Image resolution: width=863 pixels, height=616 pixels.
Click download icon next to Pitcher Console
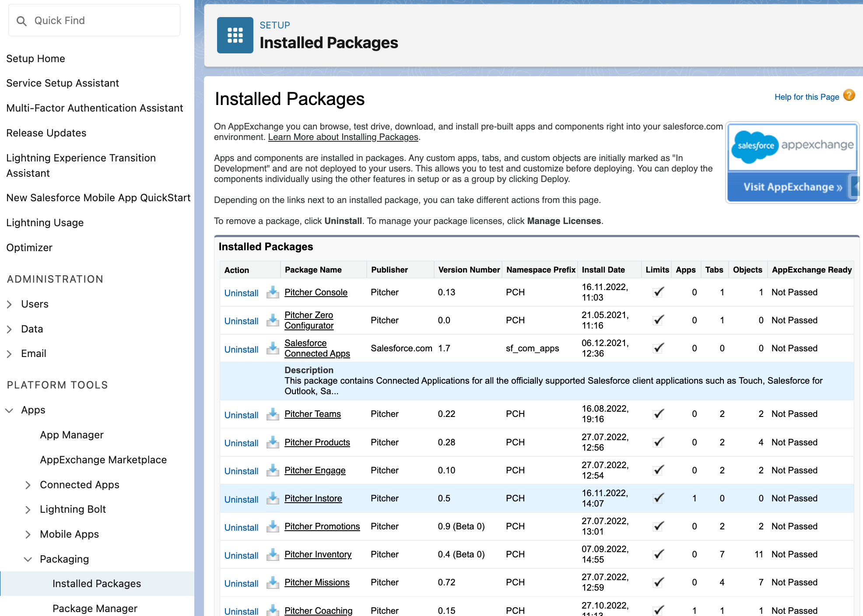click(273, 292)
